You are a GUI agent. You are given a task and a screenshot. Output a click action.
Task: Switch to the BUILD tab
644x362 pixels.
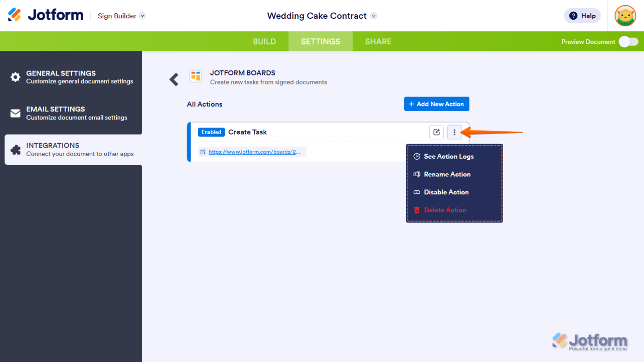(x=264, y=42)
